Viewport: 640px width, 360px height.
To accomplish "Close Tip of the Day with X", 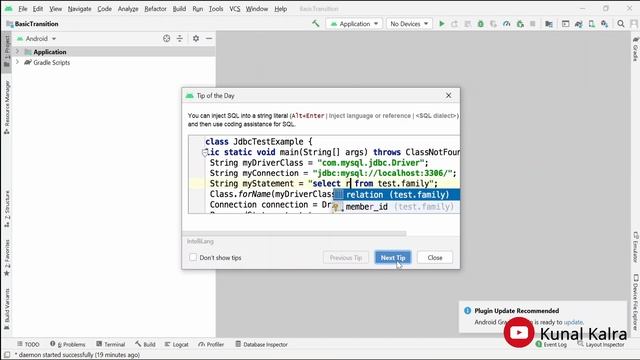I will point(449,95).
